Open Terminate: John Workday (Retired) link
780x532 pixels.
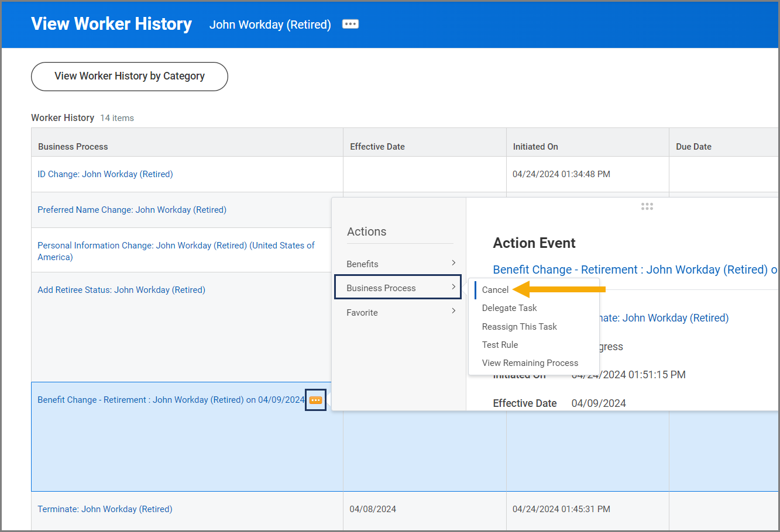[x=105, y=509]
